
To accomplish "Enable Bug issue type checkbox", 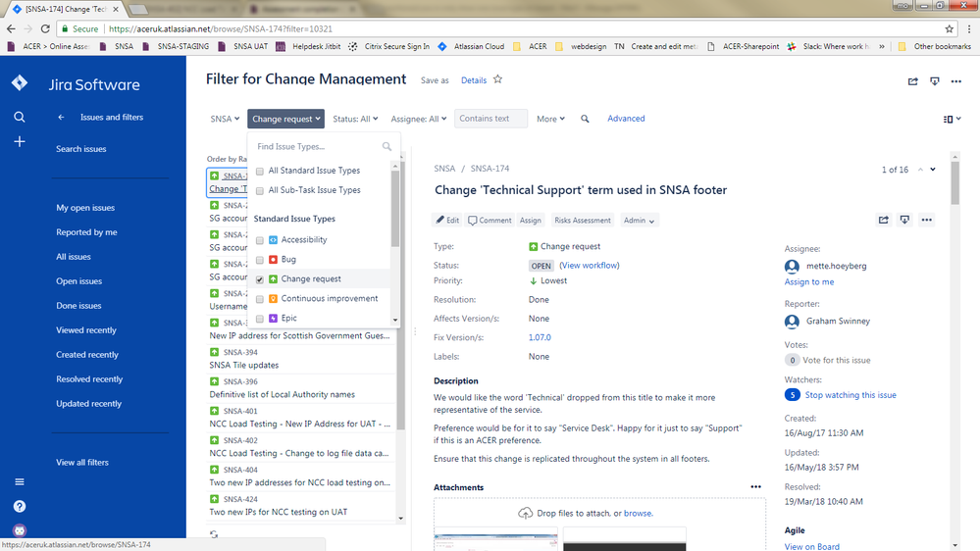I will 259,260.
